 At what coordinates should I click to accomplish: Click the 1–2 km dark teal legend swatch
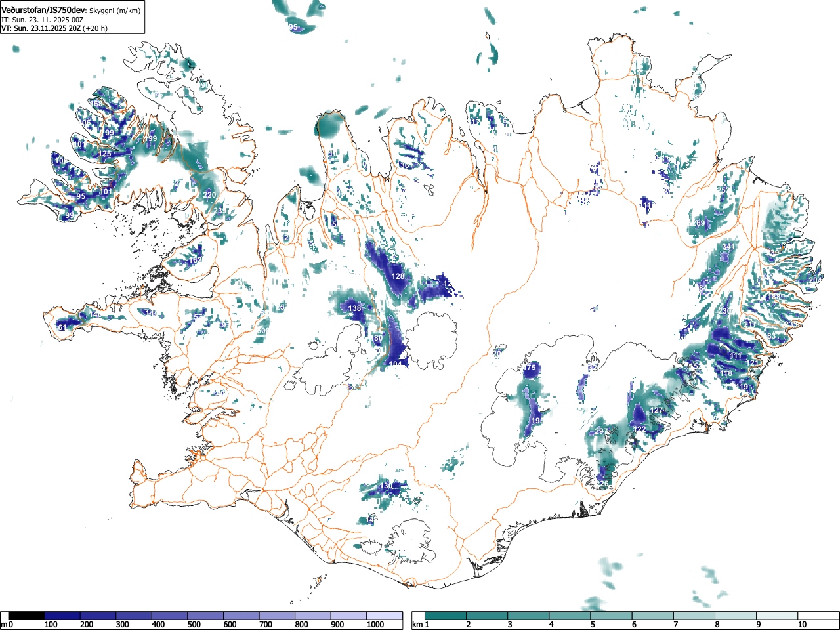click(x=446, y=616)
